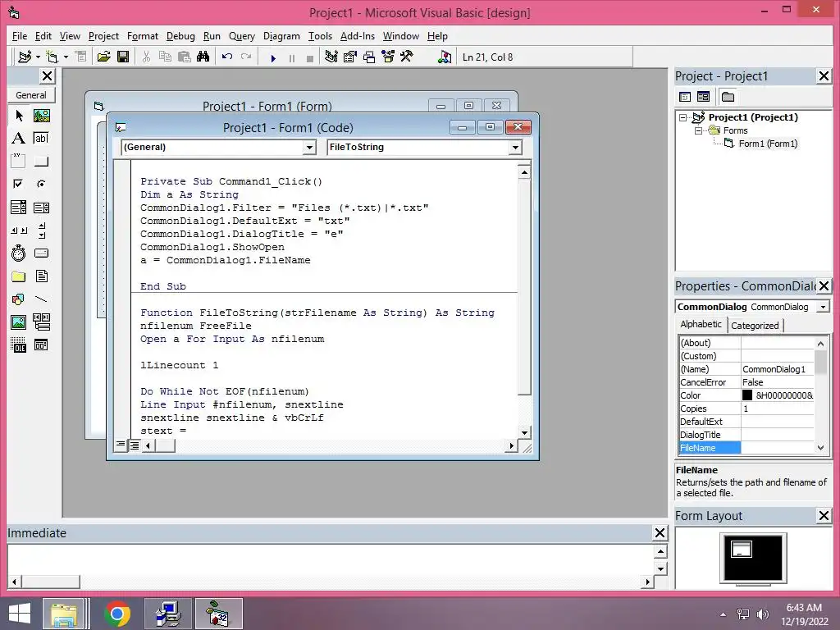Select the Timer control tool

(19, 253)
